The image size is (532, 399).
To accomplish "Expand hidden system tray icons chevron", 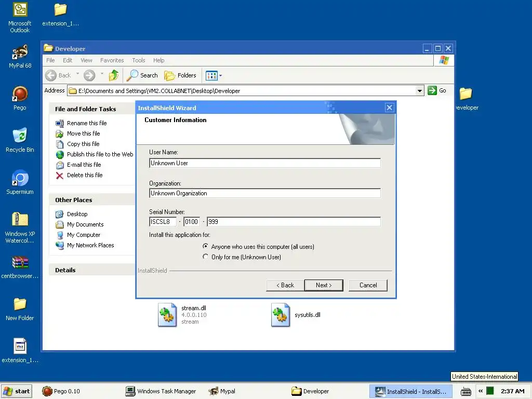I will (x=481, y=391).
